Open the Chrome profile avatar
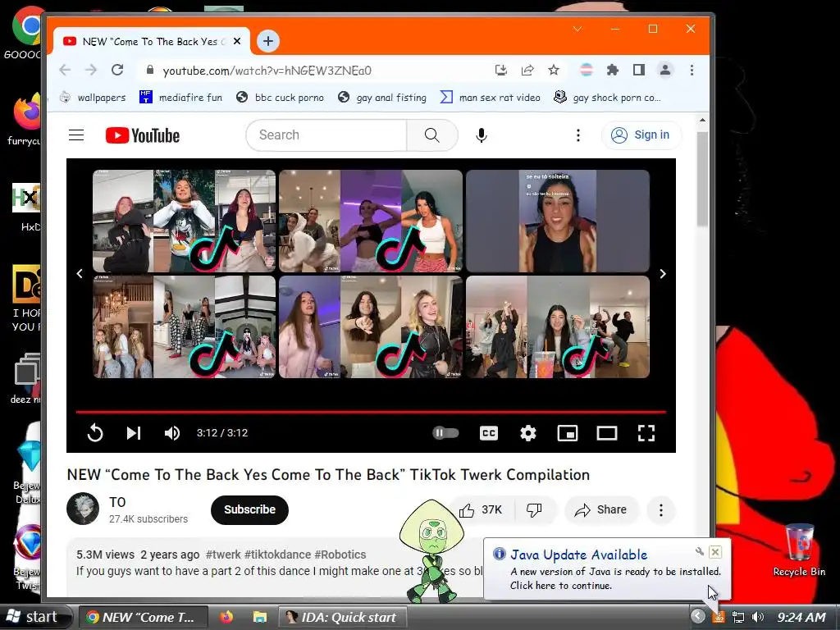This screenshot has height=630, width=840. 665,71
